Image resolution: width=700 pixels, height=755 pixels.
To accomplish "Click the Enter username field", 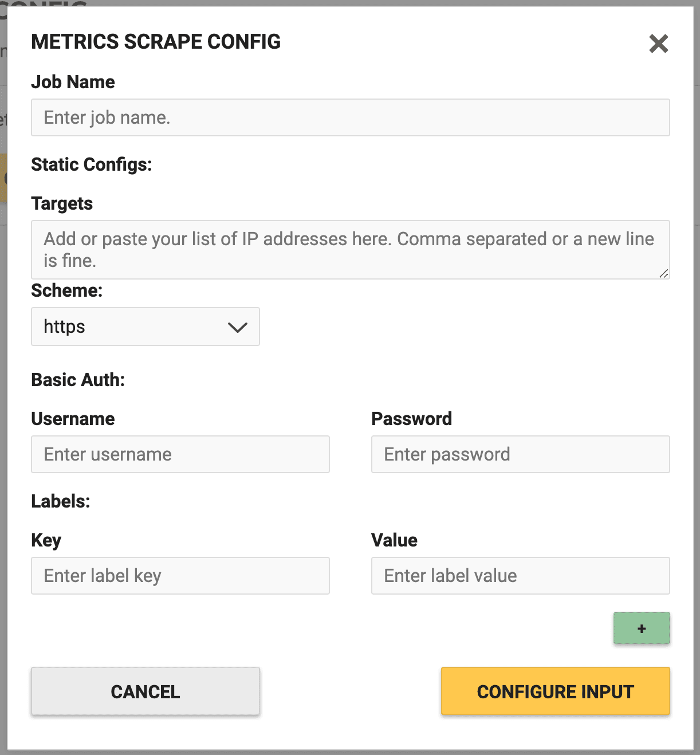I will 180,454.
